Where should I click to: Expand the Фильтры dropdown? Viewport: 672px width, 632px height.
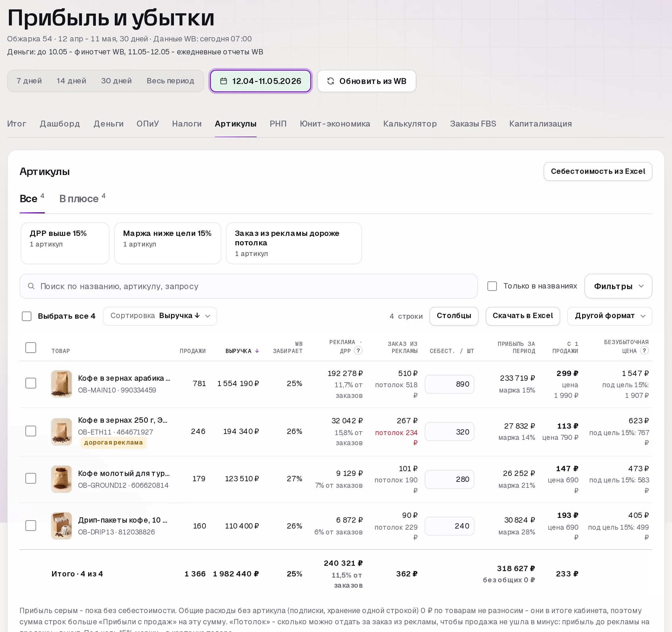[618, 286]
